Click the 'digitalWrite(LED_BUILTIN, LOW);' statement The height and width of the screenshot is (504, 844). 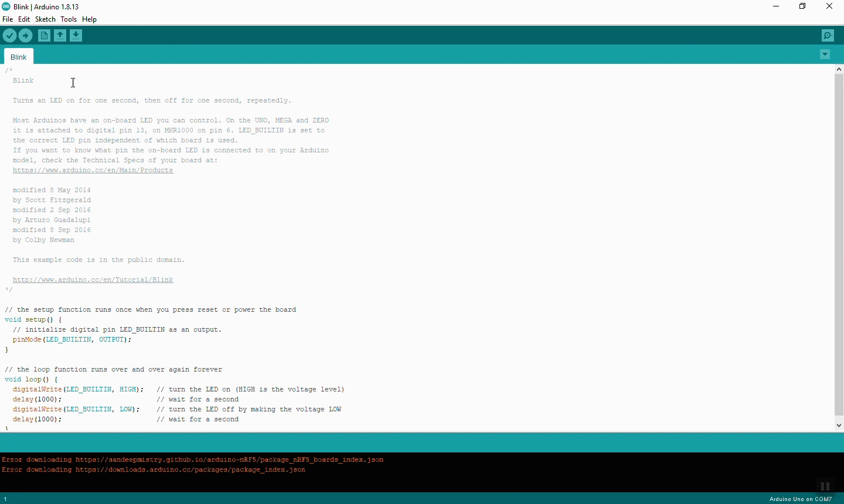[76, 410]
